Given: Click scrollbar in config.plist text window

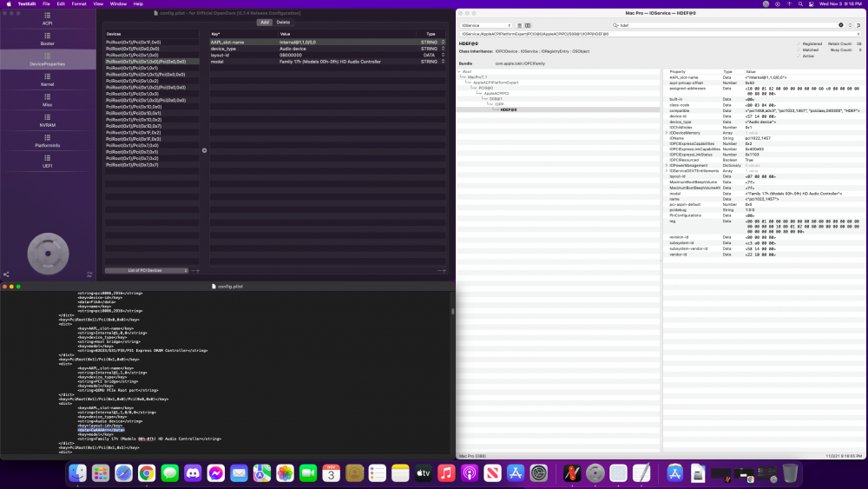Looking at the screenshot, I should click(453, 311).
